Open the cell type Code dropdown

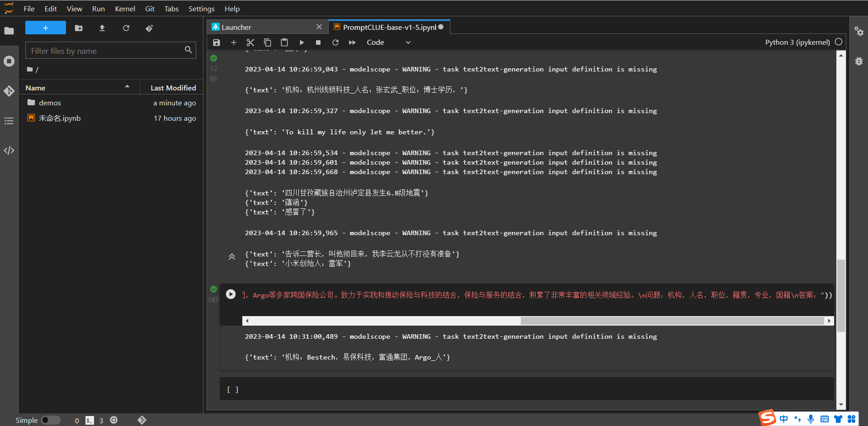389,43
